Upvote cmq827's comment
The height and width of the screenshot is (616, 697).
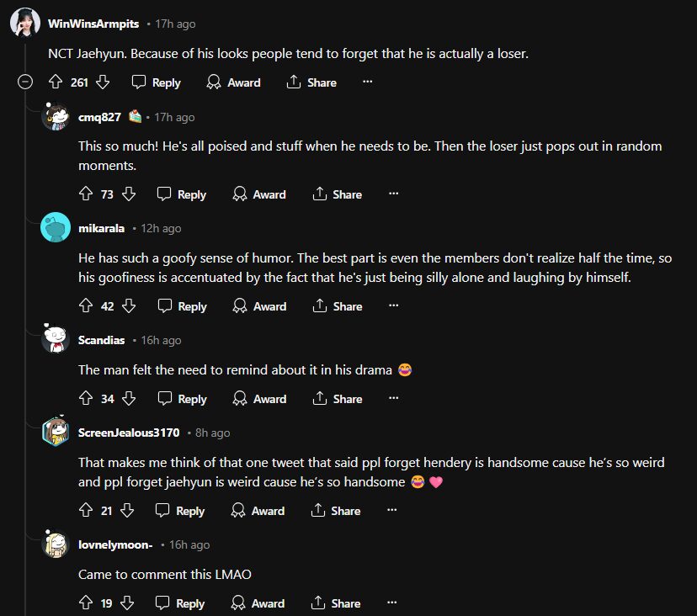click(x=85, y=194)
